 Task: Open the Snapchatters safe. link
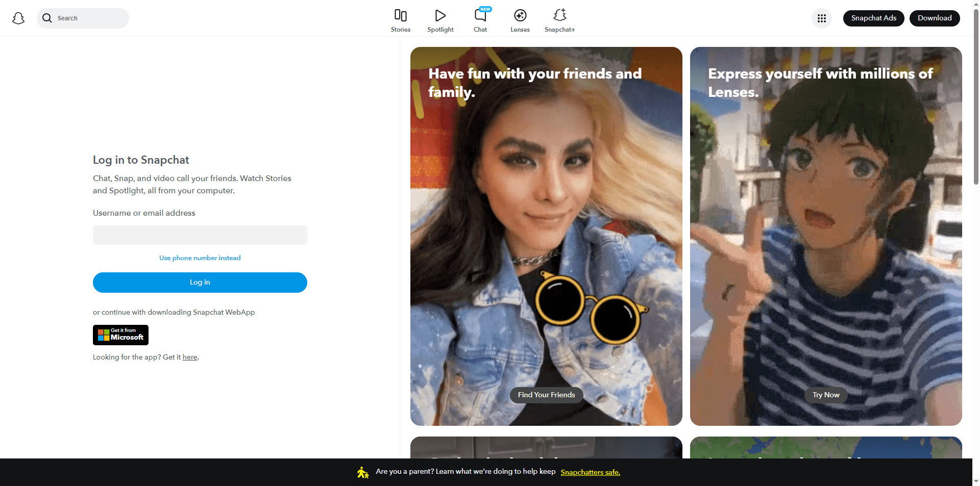click(590, 473)
